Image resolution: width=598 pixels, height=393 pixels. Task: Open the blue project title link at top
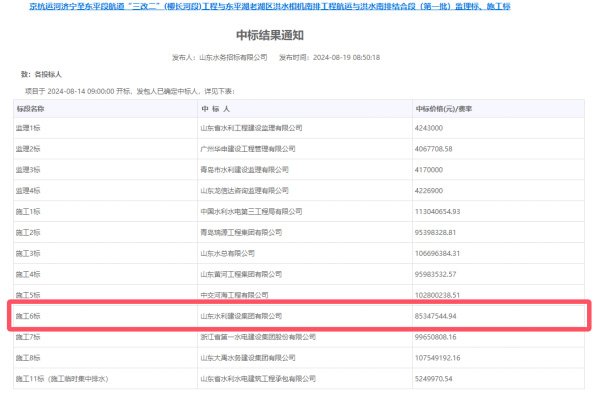point(270,6)
